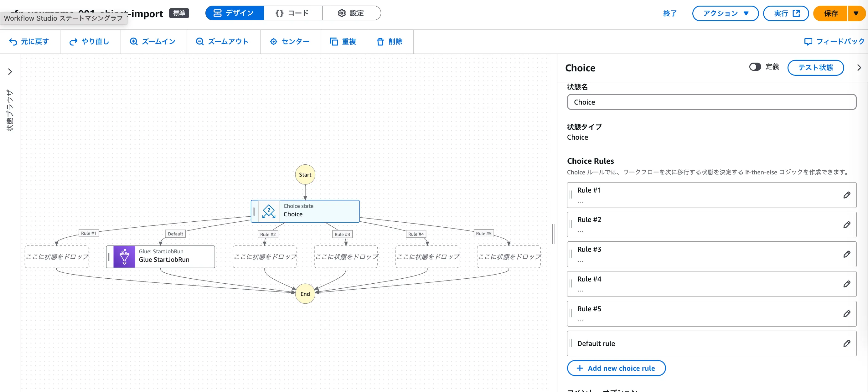
Task: Expand the 状態ブラウザ side panel
Action: [10, 72]
